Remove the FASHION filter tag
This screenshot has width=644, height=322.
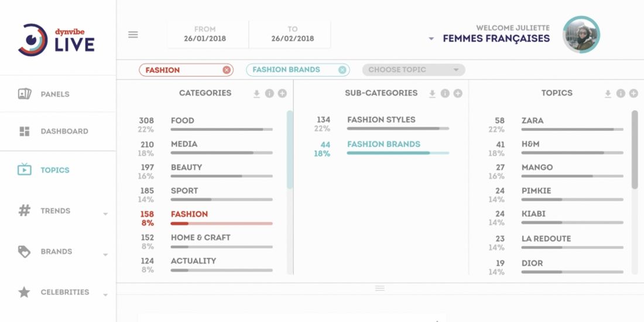[x=227, y=70]
